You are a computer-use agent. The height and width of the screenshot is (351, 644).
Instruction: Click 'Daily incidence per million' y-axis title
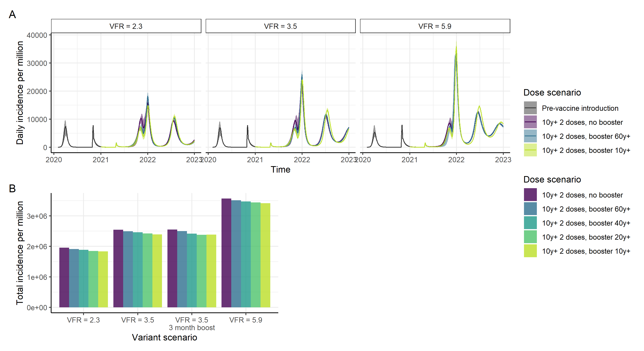pos(20,93)
